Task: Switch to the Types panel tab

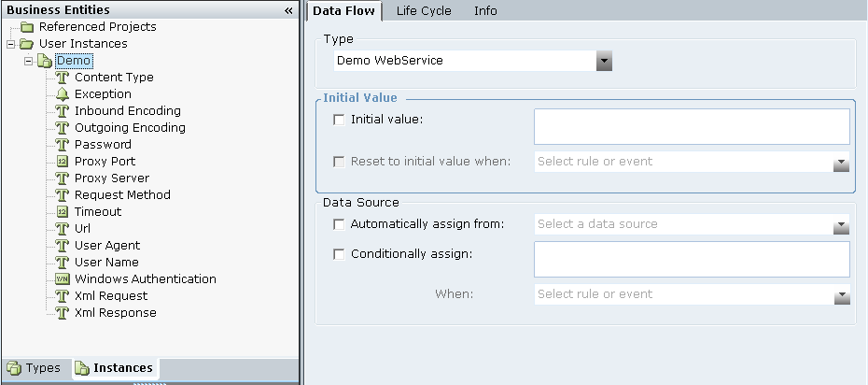Action: pyautogui.click(x=35, y=368)
